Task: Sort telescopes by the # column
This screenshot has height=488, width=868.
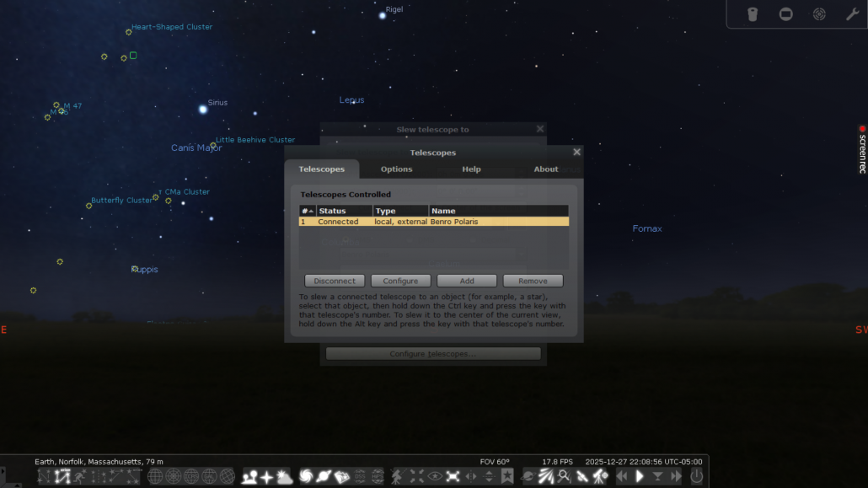Action: click(x=307, y=211)
